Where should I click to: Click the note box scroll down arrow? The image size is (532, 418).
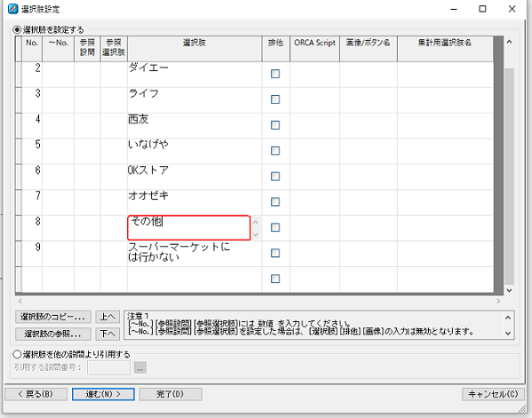point(508,333)
